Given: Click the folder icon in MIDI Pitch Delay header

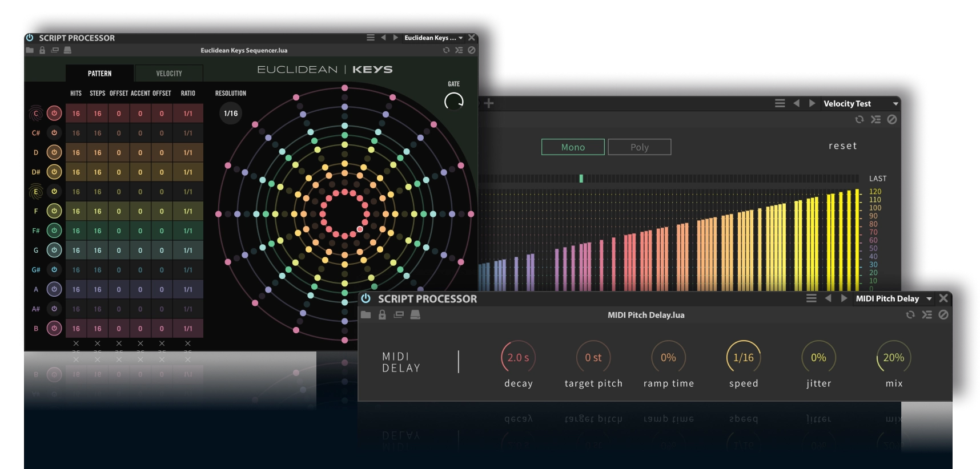Looking at the screenshot, I should tap(366, 315).
